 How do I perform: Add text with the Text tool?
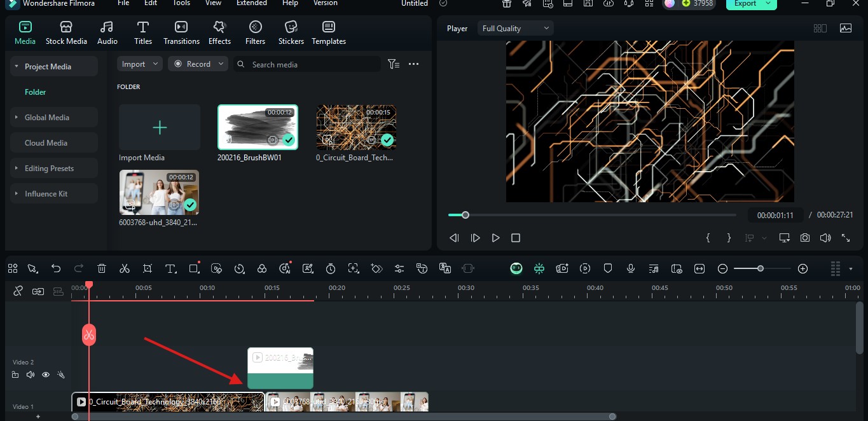170,269
